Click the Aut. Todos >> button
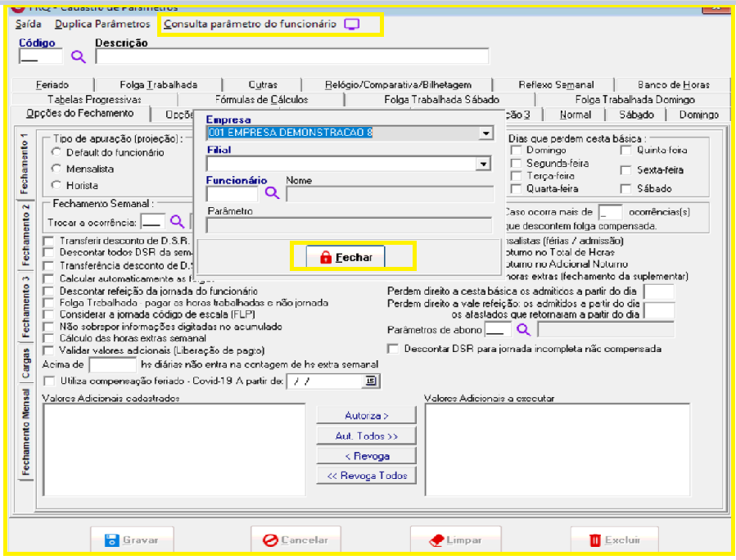The height and width of the screenshot is (560, 736). (x=367, y=436)
